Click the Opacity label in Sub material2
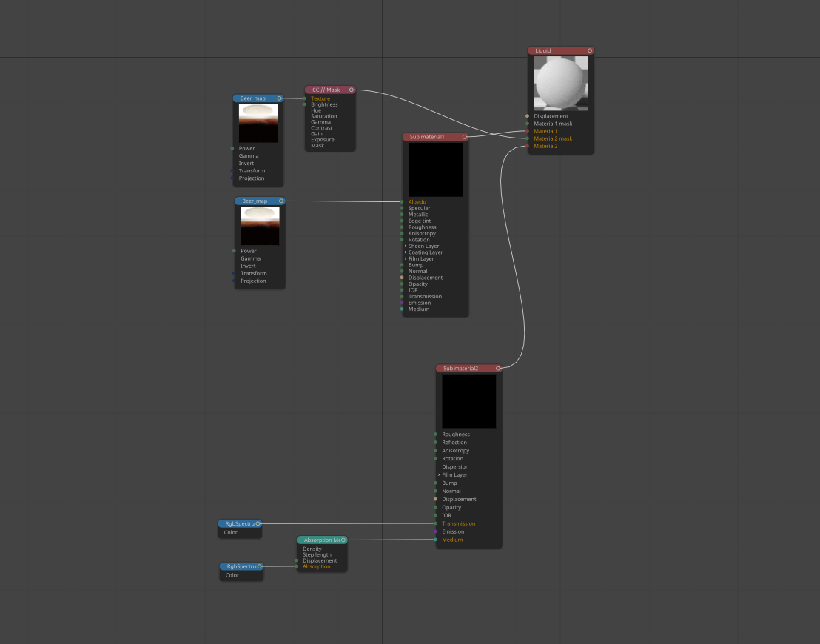Screen dimensions: 820x644 451,508
